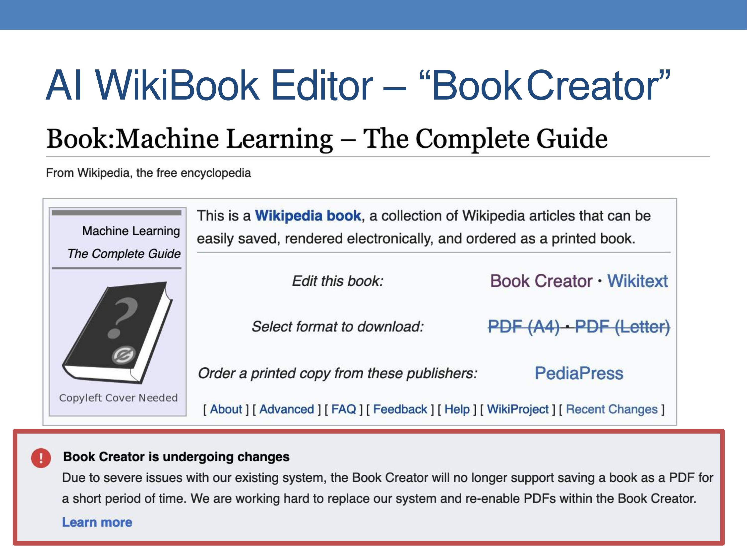
Task: Click Learn more in the notice
Action: 97,522
